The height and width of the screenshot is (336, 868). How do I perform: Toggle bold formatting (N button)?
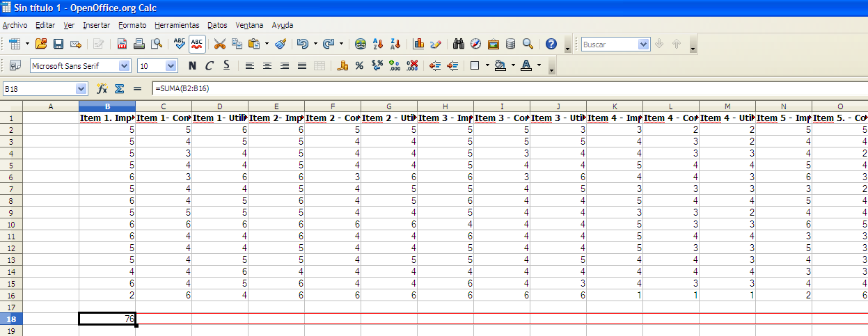(x=192, y=66)
